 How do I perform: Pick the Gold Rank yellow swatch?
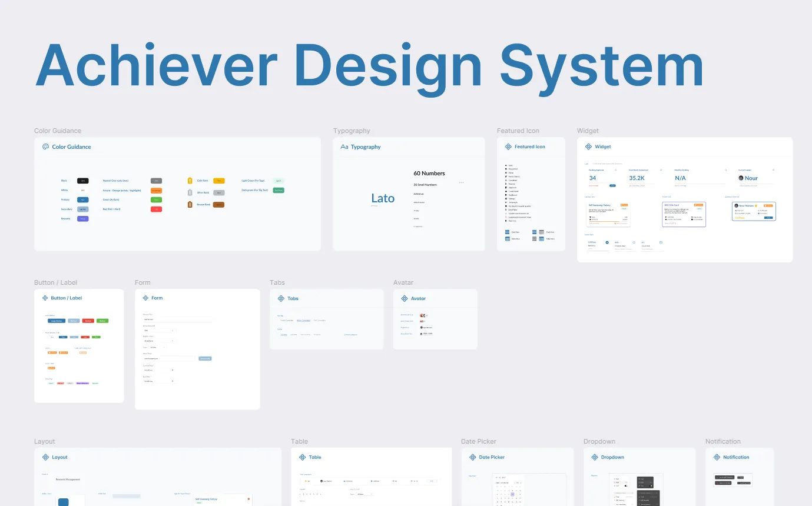click(218, 181)
